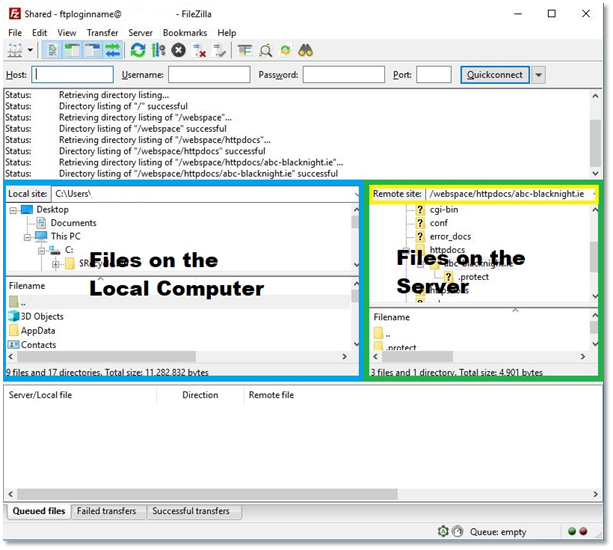Image resolution: width=613 pixels, height=550 pixels.
Task: Click the Port input field
Action: point(434,74)
